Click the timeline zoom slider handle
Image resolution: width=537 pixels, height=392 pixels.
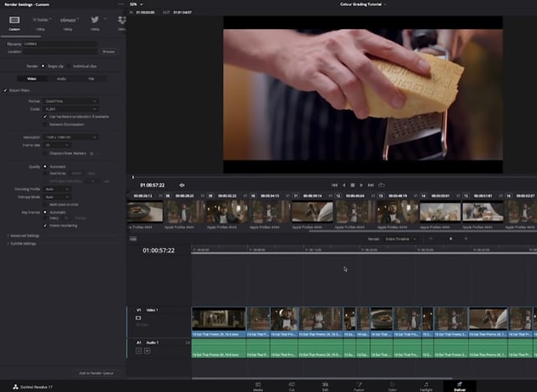tap(451, 239)
